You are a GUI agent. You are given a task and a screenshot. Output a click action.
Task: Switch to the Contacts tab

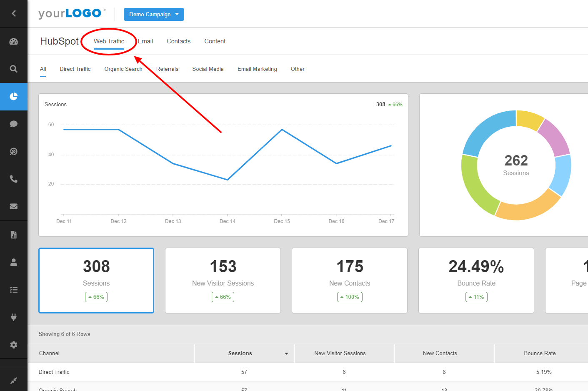[178, 41]
